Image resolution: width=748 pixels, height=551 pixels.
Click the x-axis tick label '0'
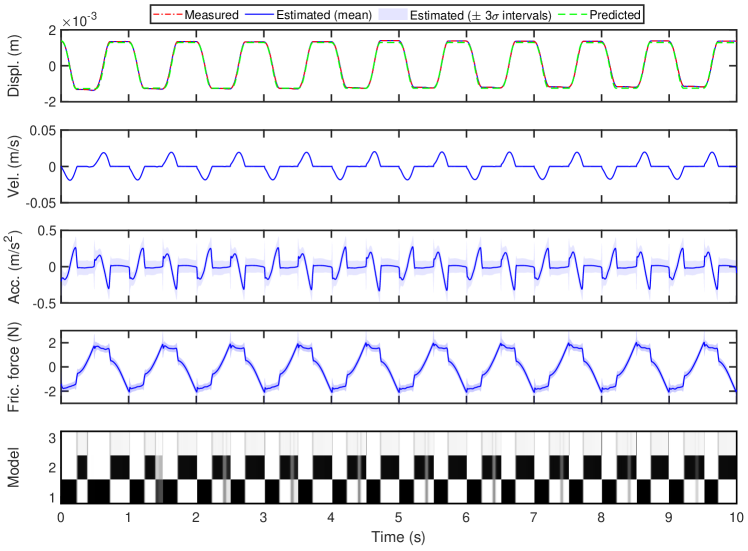pyautogui.click(x=61, y=518)
